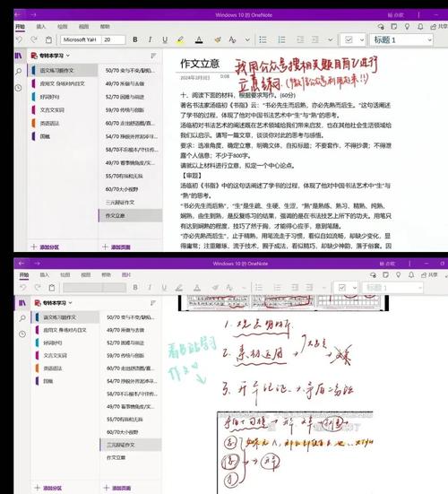Click feed sticky note icon, upper window
This screenshot has height=494, width=448.
(x=394, y=27)
